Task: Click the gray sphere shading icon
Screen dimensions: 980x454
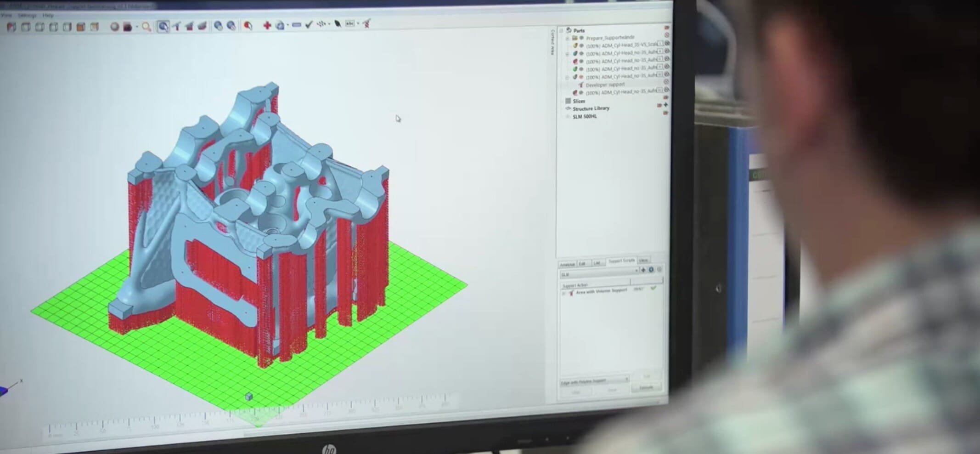Action: click(114, 27)
